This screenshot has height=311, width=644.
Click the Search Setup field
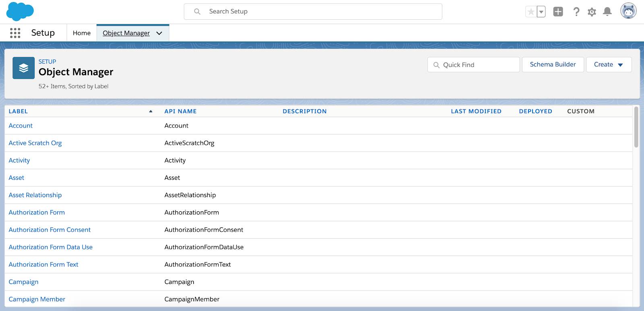pyautogui.click(x=313, y=12)
